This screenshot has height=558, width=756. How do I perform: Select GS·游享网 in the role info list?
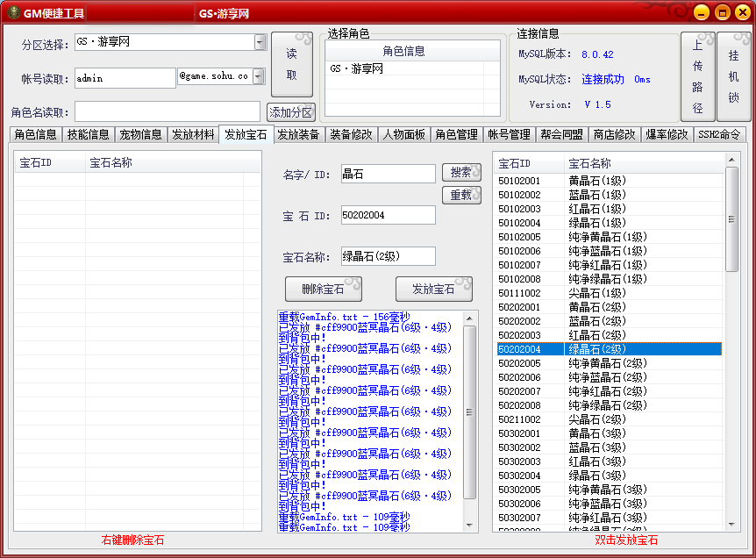tap(356, 68)
